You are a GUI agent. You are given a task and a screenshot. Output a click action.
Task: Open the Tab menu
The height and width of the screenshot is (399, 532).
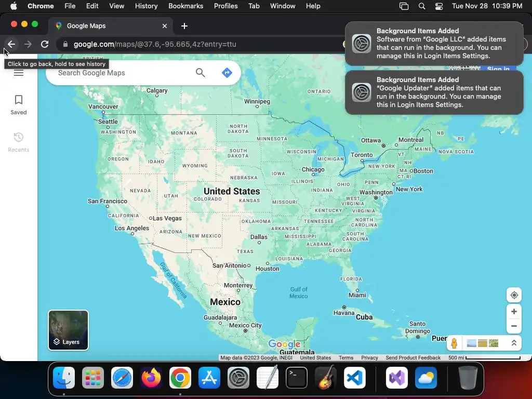click(x=254, y=6)
